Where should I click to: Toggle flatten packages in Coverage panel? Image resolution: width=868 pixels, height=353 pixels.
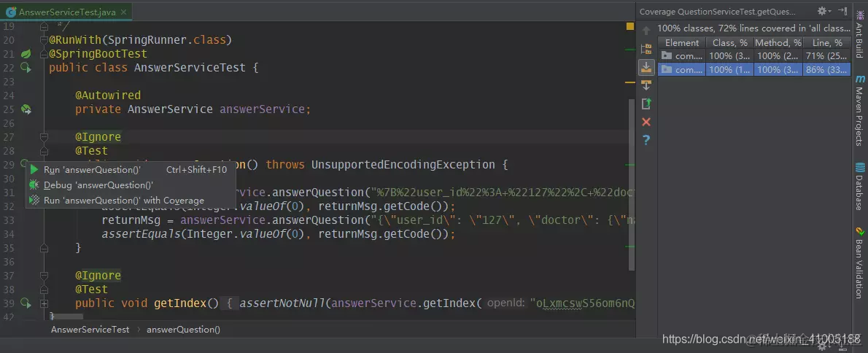click(x=646, y=49)
